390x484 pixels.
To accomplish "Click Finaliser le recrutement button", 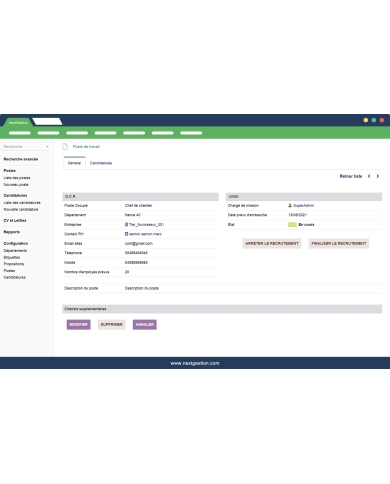I will (x=339, y=244).
